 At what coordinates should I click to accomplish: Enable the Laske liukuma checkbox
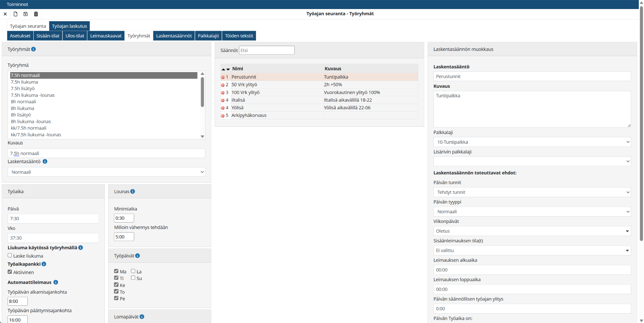(10, 255)
